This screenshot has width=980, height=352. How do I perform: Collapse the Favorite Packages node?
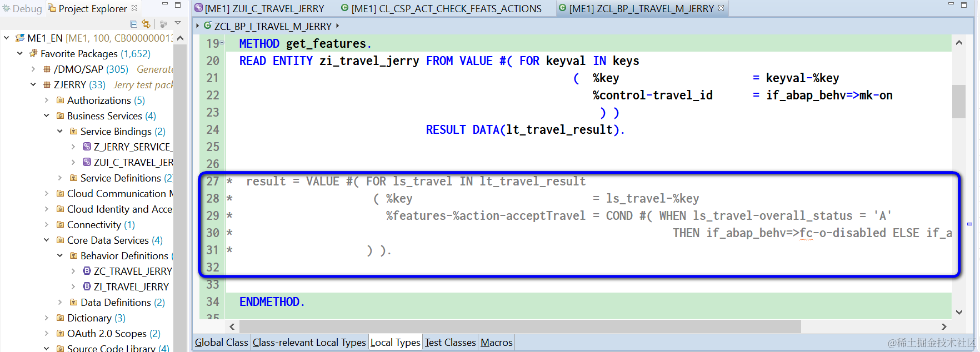pyautogui.click(x=20, y=54)
